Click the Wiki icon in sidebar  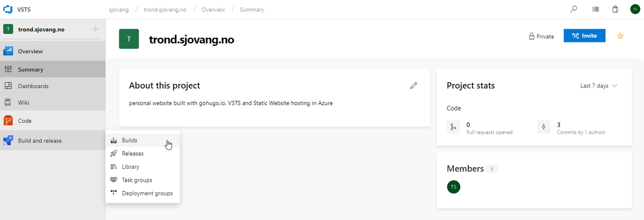click(8, 103)
